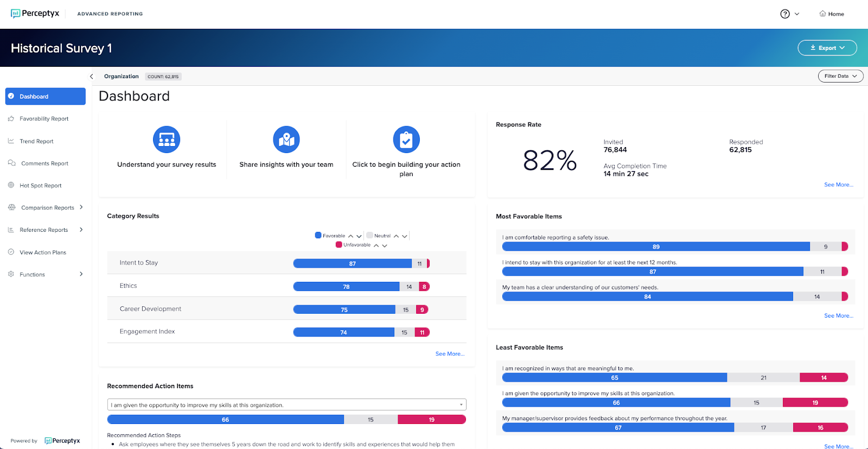The height and width of the screenshot is (449, 868).
Task: Click the Functions gear icon
Action: [11, 274]
